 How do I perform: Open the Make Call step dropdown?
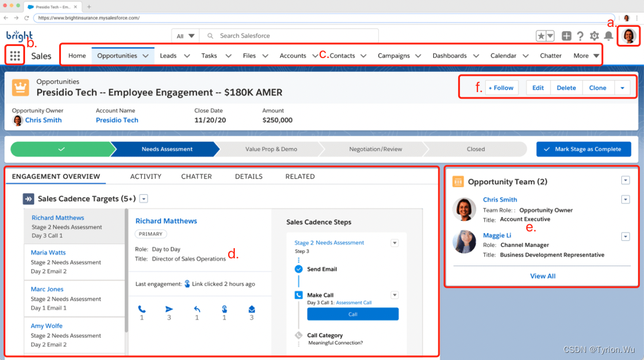click(x=395, y=295)
